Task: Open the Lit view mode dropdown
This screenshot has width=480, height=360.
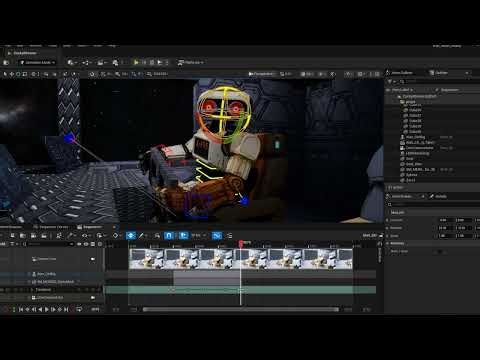Action: pos(286,74)
